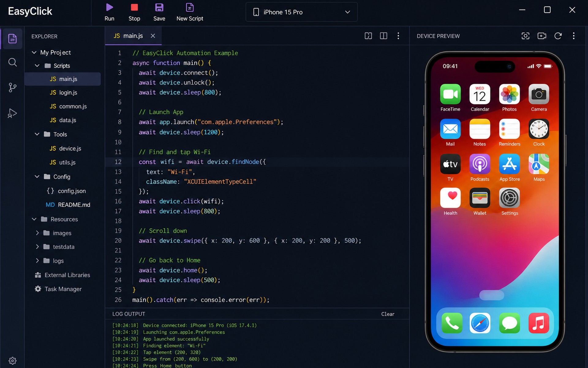588x368 pixels.
Task: Tap the Clock app icon
Action: 539,129
